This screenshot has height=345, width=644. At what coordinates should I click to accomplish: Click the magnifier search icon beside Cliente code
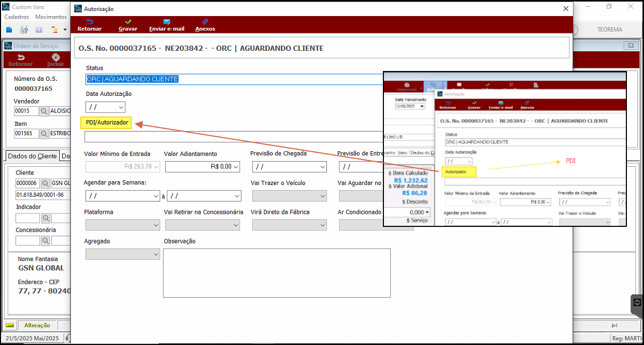45,183
